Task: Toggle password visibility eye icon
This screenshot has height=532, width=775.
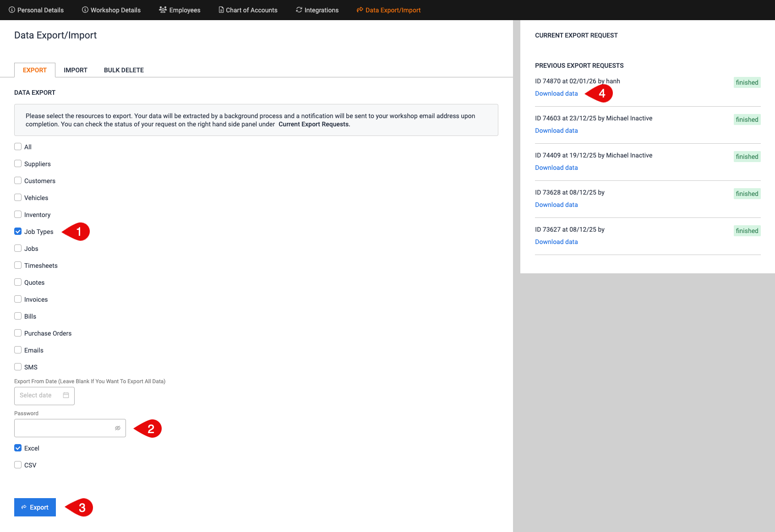Action: coord(118,428)
